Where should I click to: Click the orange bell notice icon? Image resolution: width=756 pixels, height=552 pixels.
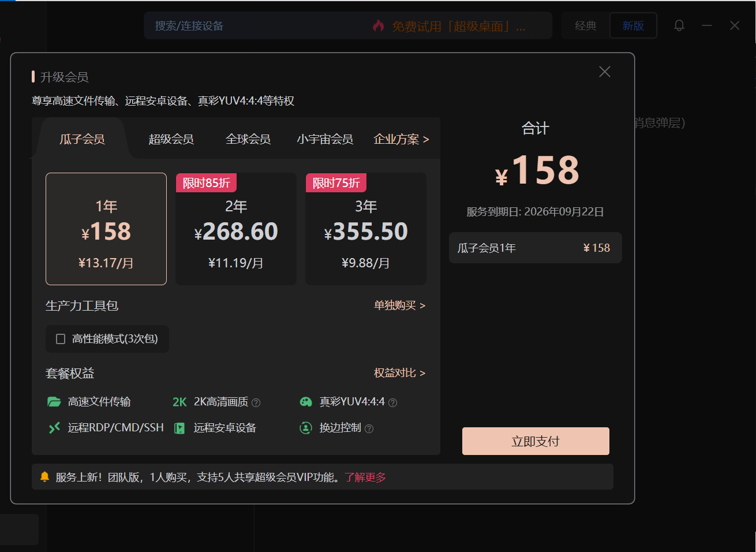coord(44,477)
